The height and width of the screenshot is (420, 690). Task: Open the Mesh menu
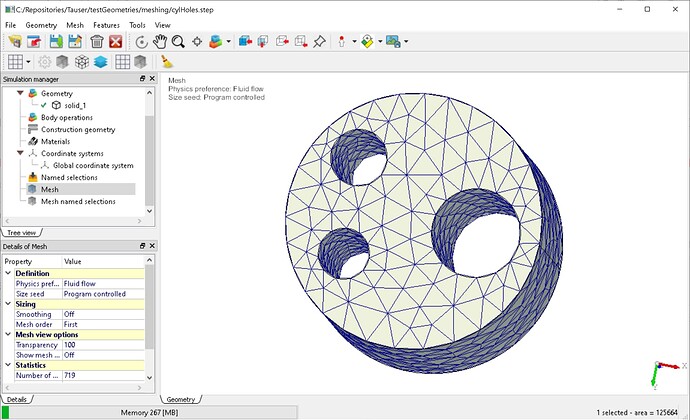pos(75,25)
